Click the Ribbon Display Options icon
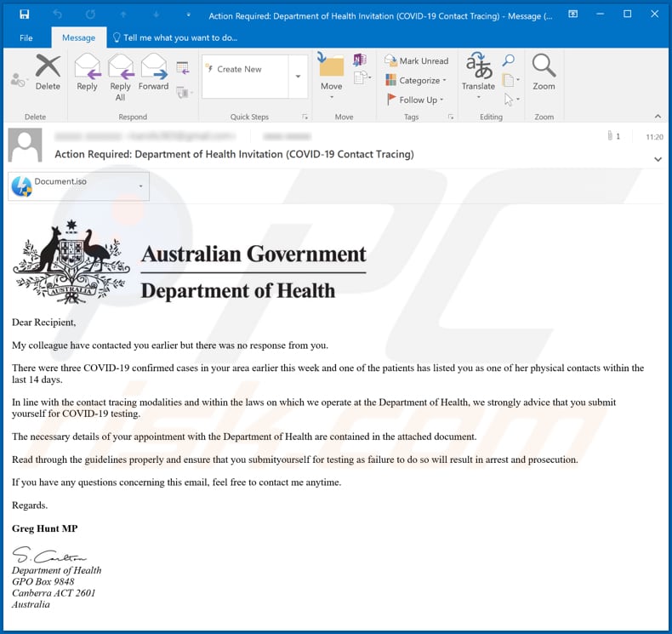 pyautogui.click(x=572, y=14)
